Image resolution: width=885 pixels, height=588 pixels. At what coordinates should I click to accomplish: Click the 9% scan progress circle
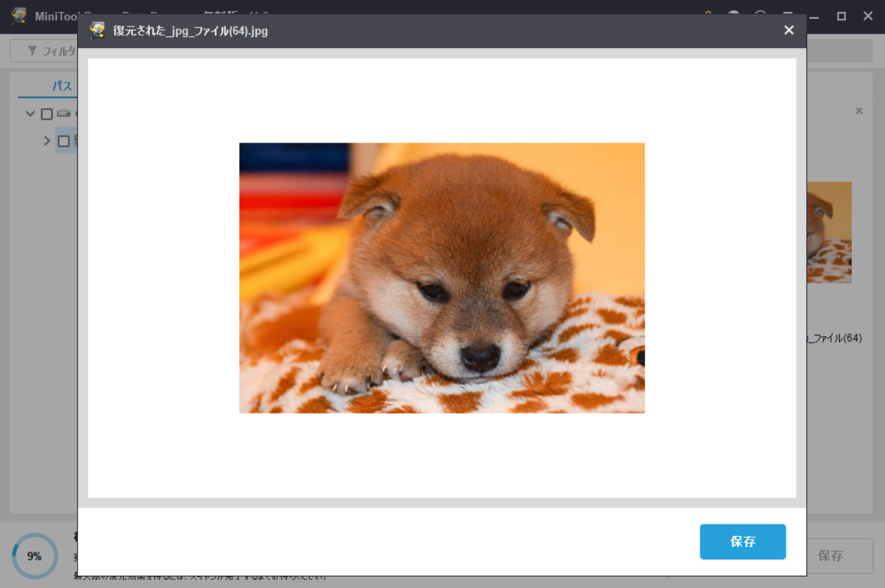(x=34, y=556)
